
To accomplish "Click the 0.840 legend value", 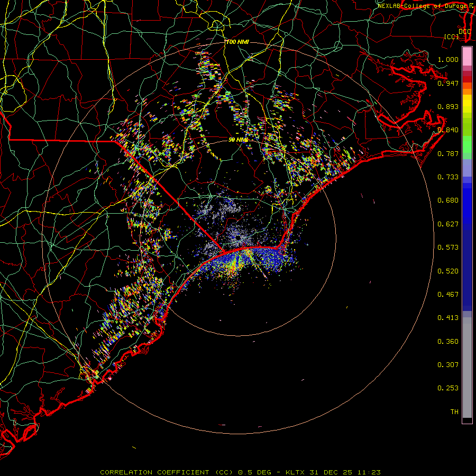I will pos(448,130).
